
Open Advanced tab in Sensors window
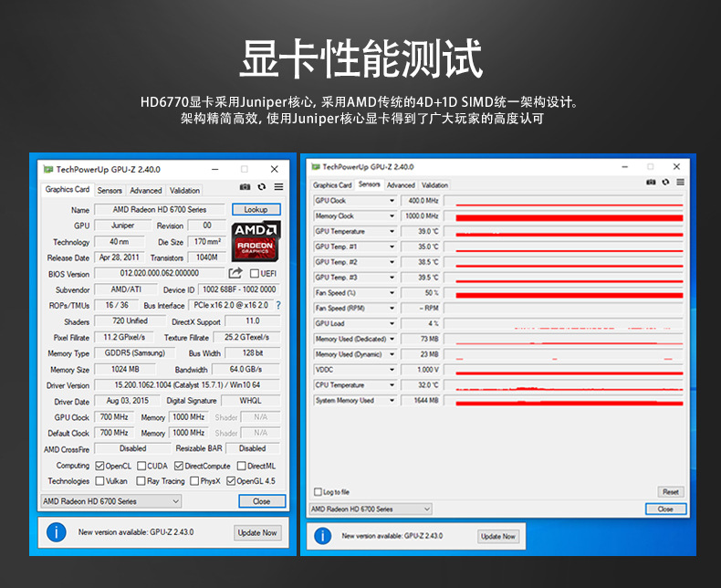(x=401, y=185)
